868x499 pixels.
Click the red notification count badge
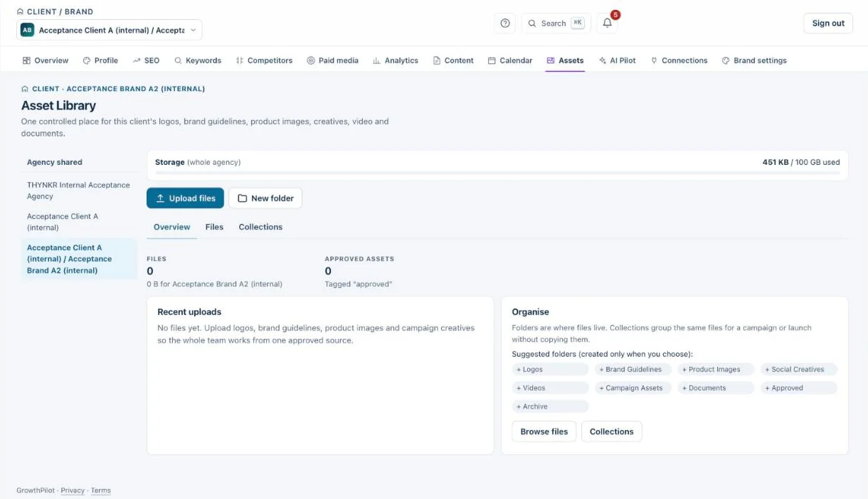point(615,15)
